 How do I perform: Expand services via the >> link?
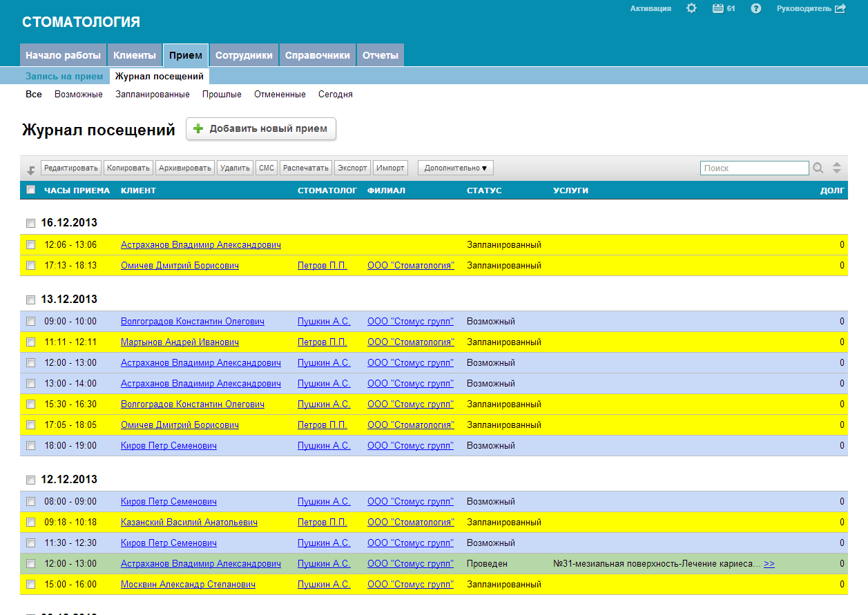click(x=769, y=563)
